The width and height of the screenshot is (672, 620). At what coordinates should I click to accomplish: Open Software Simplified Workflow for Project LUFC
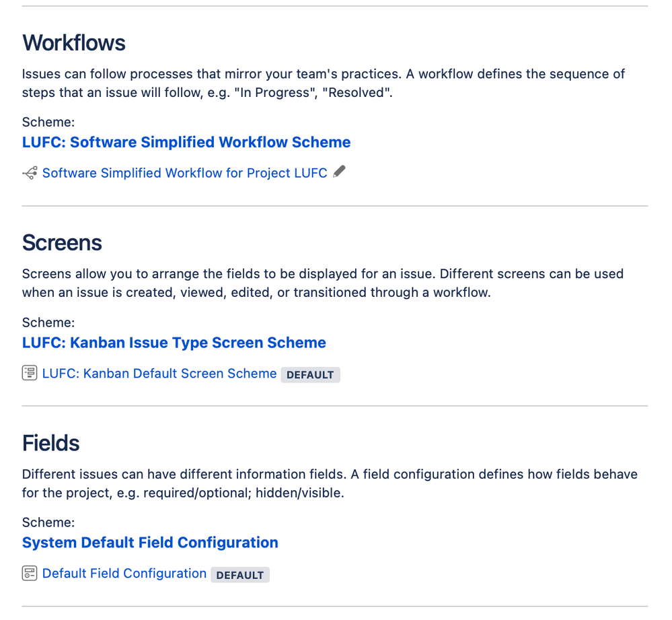point(184,173)
